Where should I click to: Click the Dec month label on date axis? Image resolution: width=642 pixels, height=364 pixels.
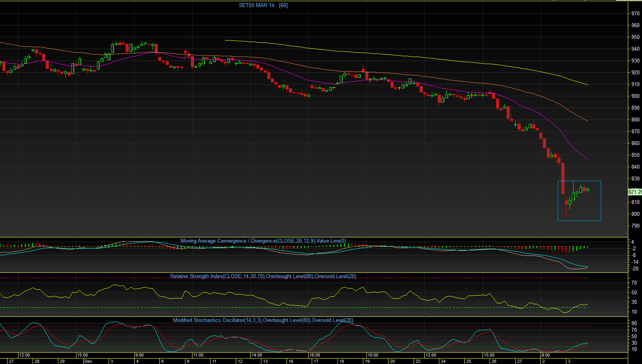pos(88,361)
